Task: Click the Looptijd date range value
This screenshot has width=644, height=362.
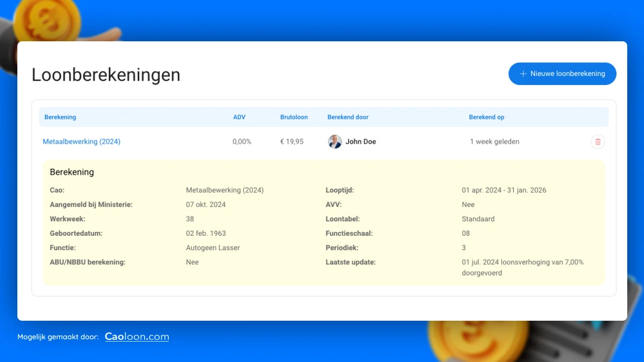Action: tap(503, 190)
